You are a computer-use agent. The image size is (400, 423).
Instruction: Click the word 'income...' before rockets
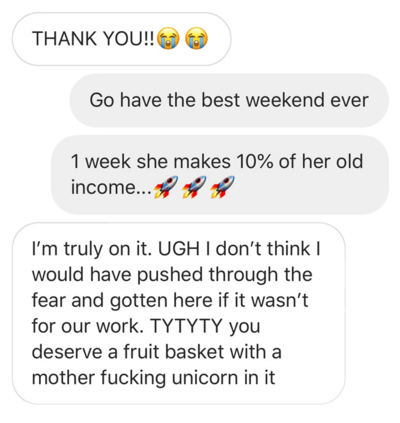coord(111,187)
